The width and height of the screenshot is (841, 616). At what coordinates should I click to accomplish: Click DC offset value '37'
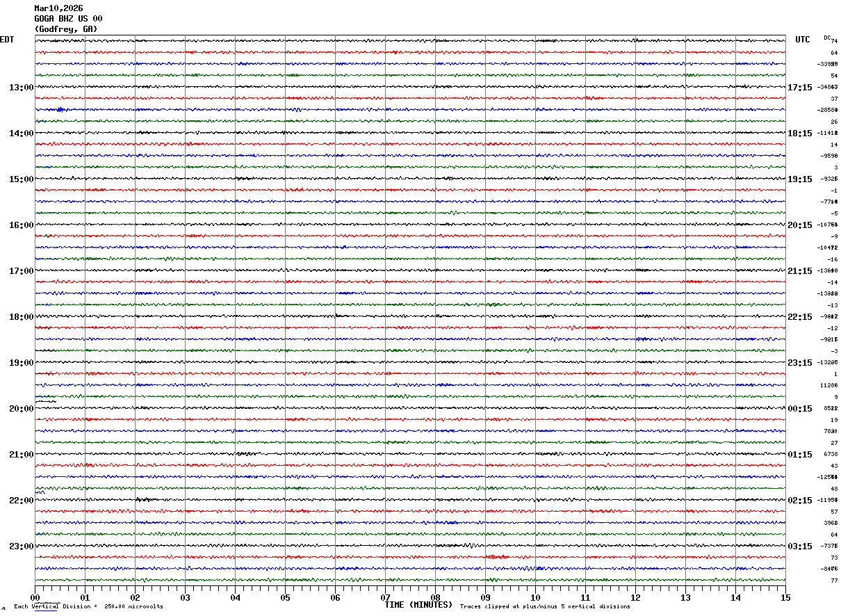[x=834, y=99]
